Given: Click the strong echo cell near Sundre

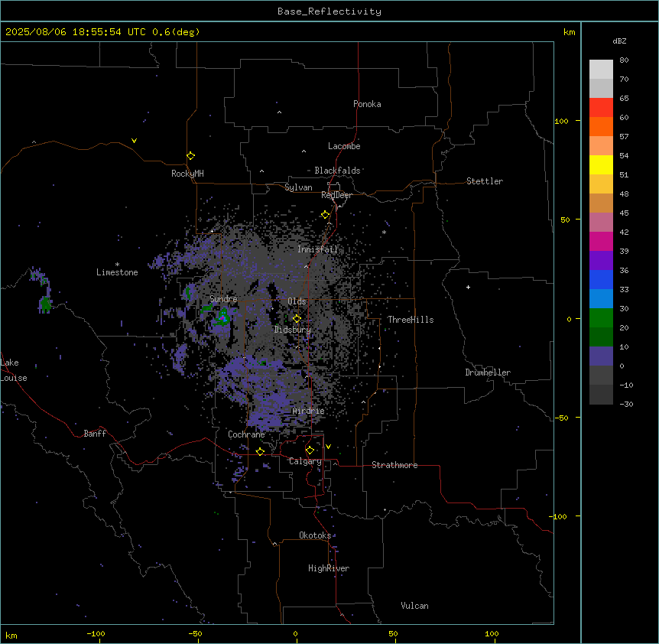Looking at the screenshot, I should pyautogui.click(x=222, y=318).
